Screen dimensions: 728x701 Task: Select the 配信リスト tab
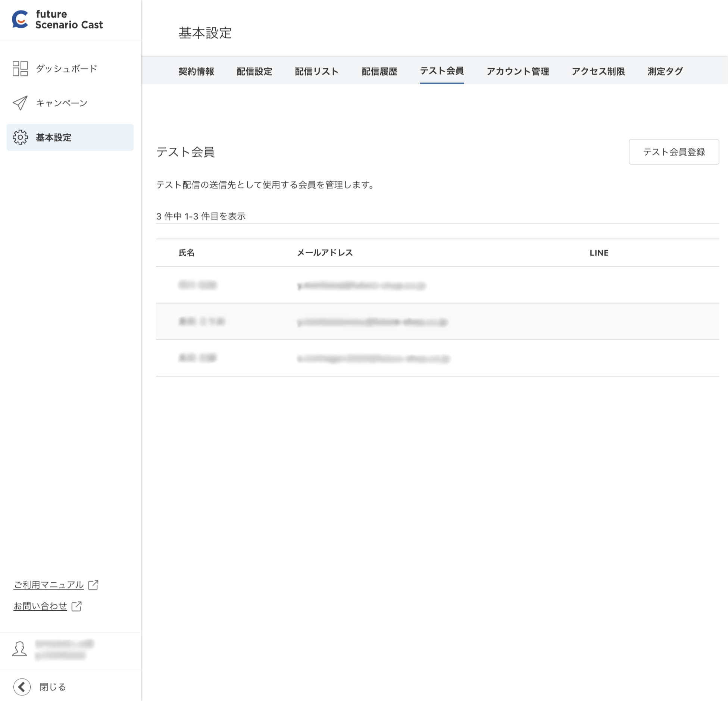(316, 72)
